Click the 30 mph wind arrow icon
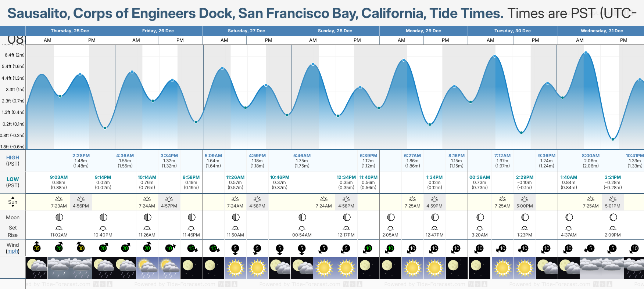The width and height of the screenshot is (644, 289). coord(80,247)
